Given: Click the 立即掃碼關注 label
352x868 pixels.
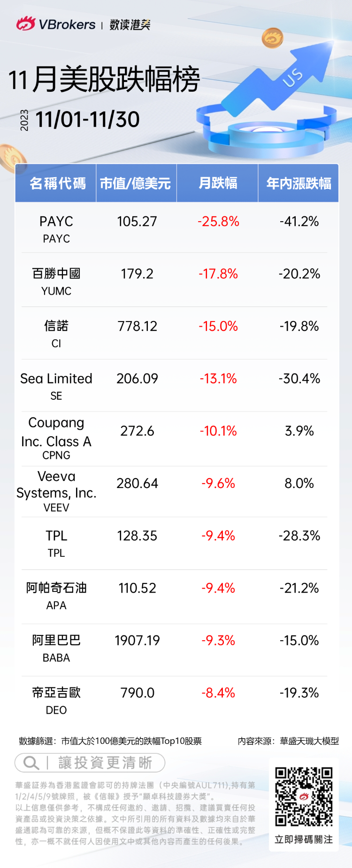Looking at the screenshot, I should pos(304,839).
